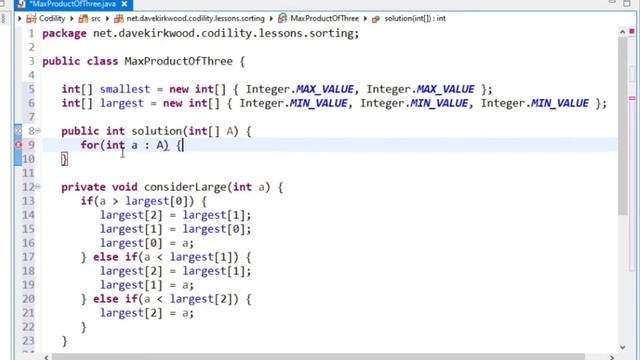Expand breadcrumb arrow before solution(int[])
This screenshot has width=640, height=360.
[x=365, y=18]
